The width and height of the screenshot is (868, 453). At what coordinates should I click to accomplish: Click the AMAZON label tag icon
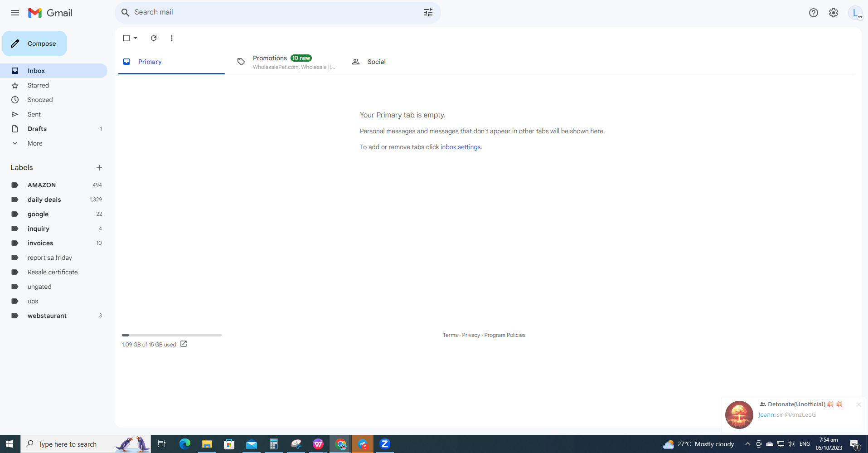point(15,185)
